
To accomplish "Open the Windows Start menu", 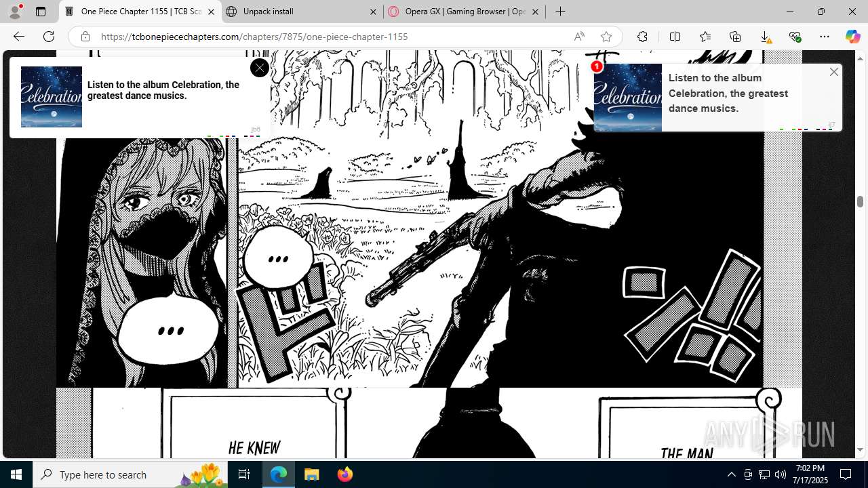I will point(16,474).
